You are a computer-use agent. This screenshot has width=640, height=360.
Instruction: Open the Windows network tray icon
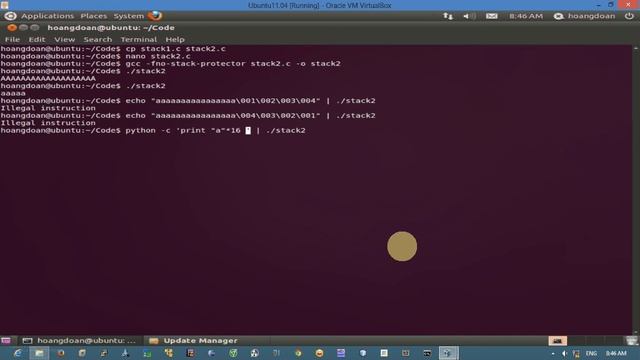[x=576, y=353]
